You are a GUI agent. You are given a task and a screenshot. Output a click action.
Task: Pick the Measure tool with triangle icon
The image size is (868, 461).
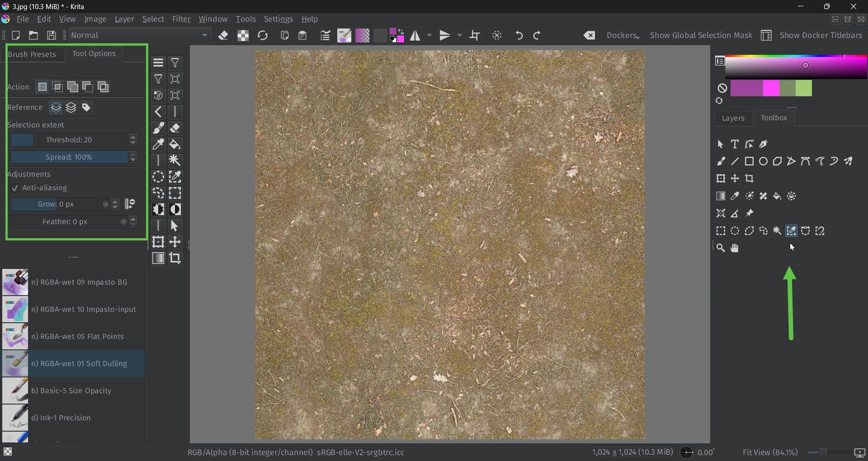[x=735, y=213]
